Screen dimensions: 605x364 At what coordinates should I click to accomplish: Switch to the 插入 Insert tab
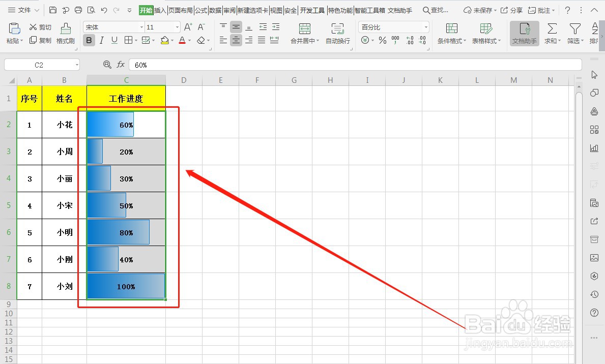160,10
